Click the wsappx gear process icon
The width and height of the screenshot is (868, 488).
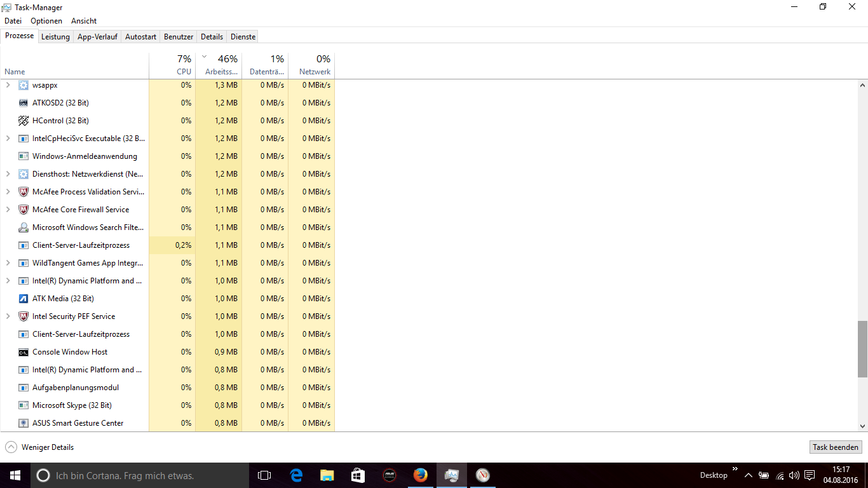coord(24,85)
